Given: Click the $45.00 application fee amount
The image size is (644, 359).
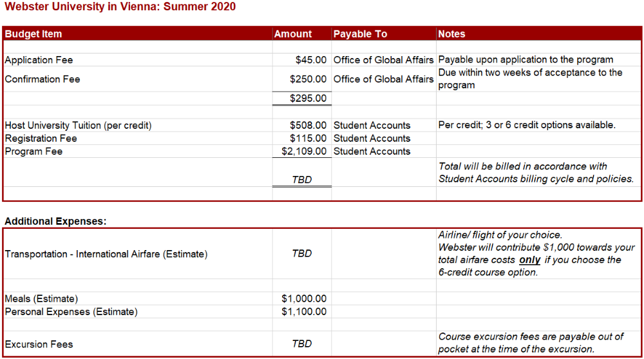Looking at the screenshot, I should [311, 60].
